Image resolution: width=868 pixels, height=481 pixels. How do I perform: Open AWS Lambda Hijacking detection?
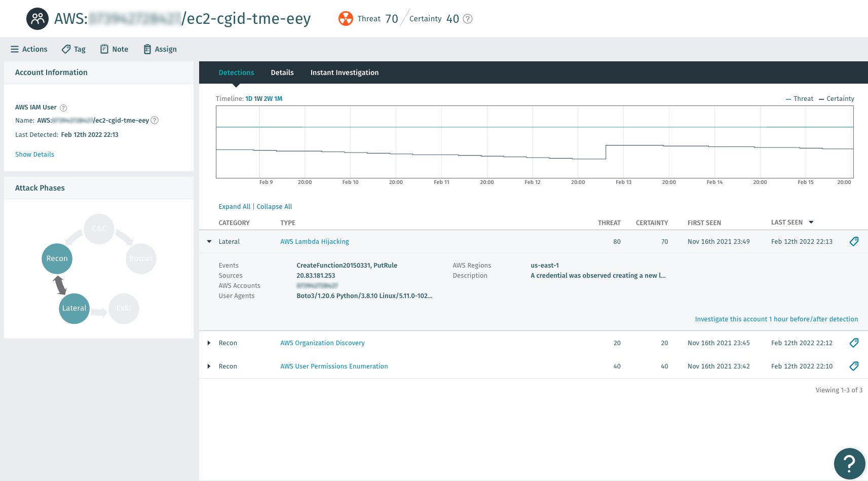[315, 242]
